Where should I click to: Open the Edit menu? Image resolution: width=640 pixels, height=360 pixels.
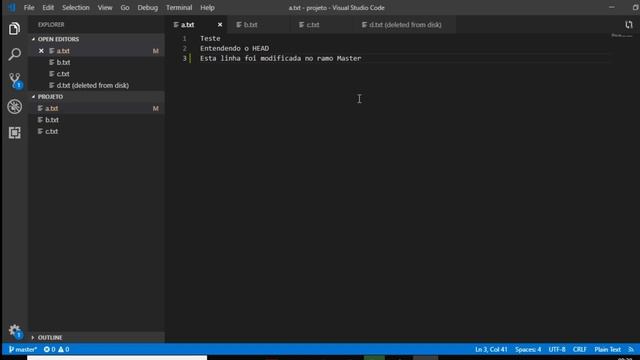click(48, 8)
